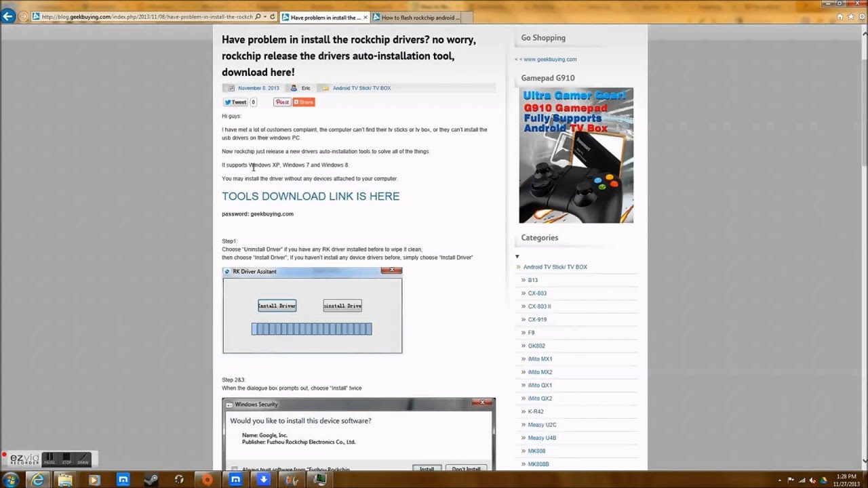Open green monitor icon in taskbar
The width and height of the screenshot is (868, 488).
(319, 480)
